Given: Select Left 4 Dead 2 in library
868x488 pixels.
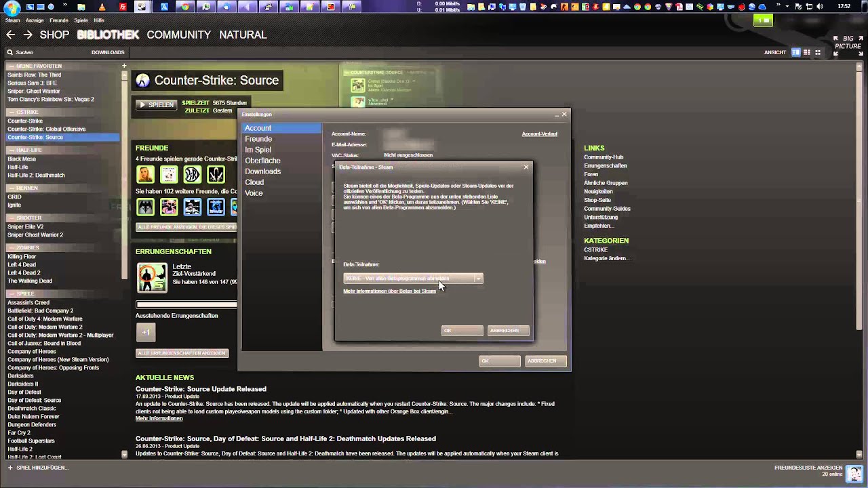Looking at the screenshot, I should (x=24, y=272).
